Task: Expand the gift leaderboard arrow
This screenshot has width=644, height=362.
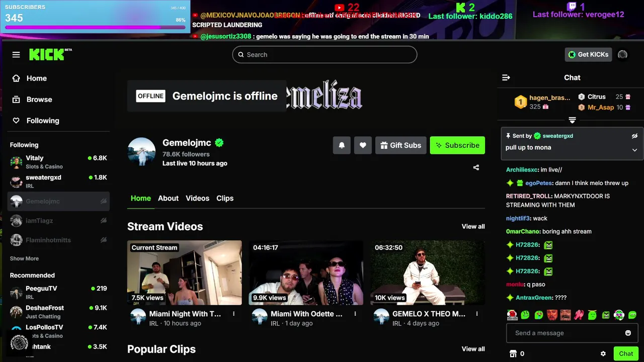Action: coord(572,120)
